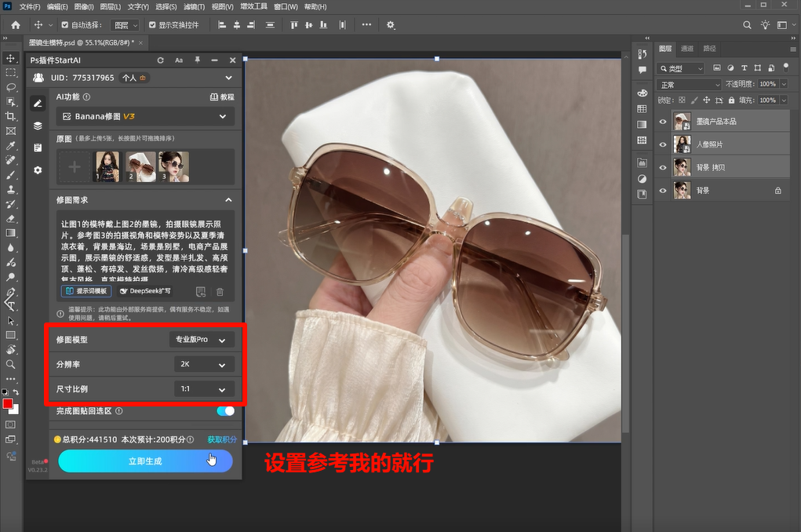Switch to the 通道 tab
This screenshot has width=801, height=532.
pyautogui.click(x=687, y=48)
